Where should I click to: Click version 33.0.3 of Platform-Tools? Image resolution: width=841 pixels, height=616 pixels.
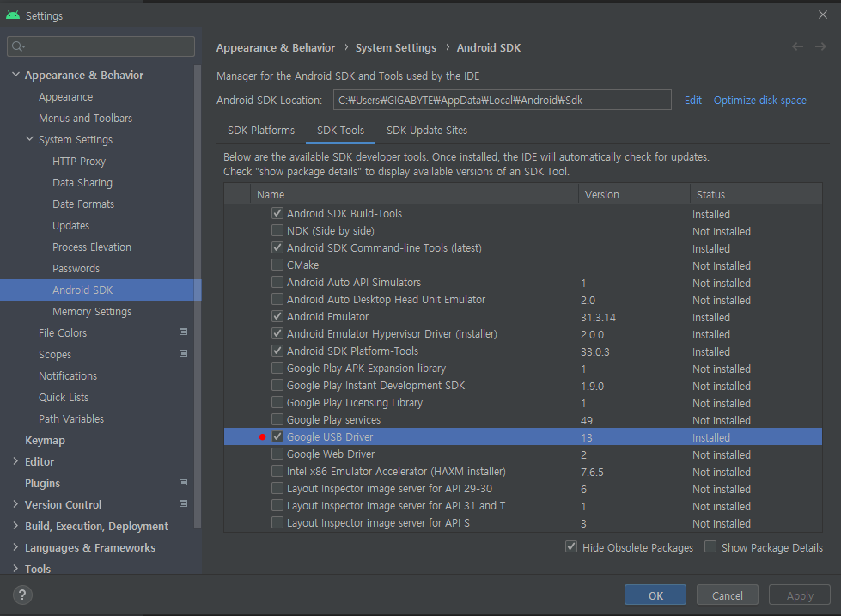click(x=594, y=351)
